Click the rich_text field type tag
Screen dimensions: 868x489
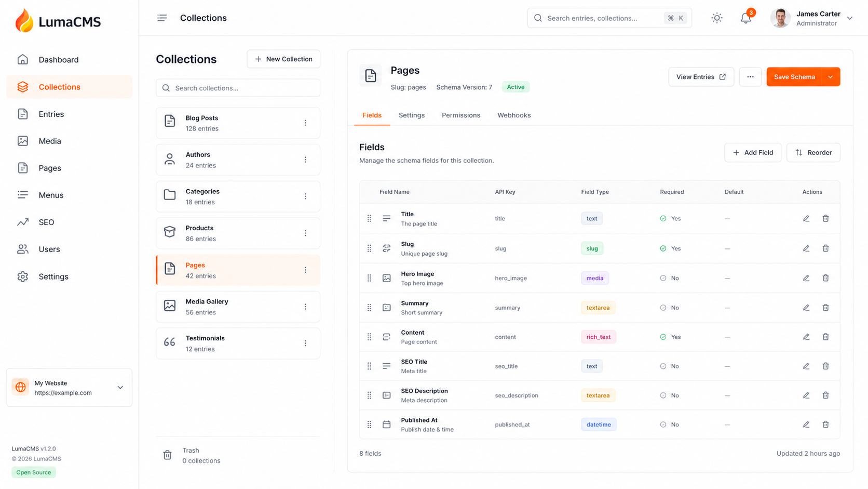coord(599,337)
